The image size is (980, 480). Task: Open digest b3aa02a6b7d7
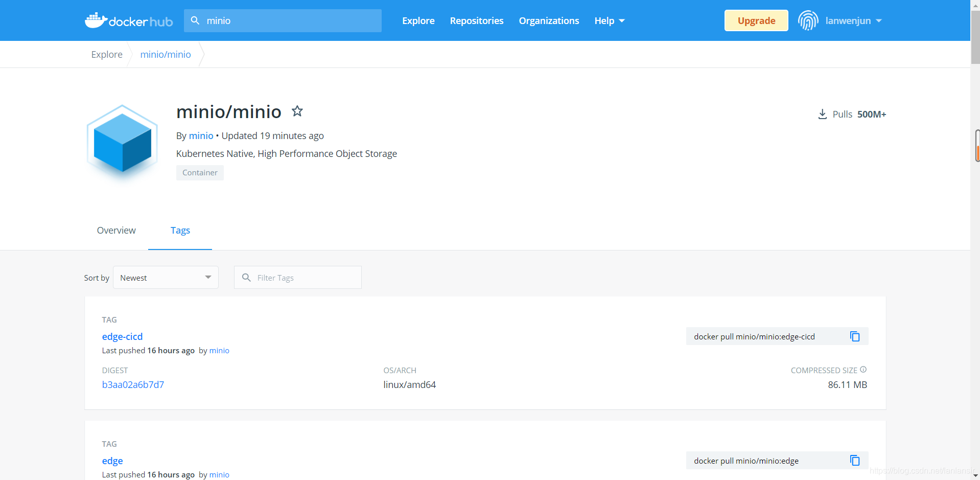pyautogui.click(x=133, y=384)
